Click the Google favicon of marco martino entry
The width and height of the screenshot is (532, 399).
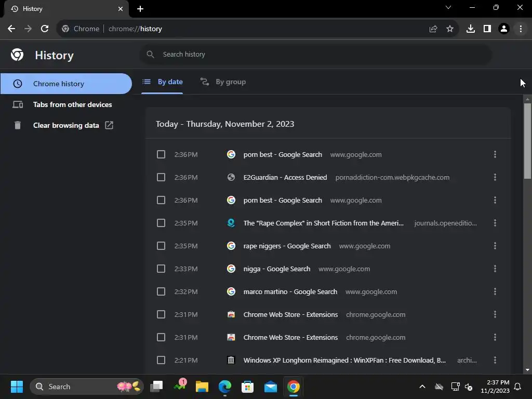click(231, 291)
